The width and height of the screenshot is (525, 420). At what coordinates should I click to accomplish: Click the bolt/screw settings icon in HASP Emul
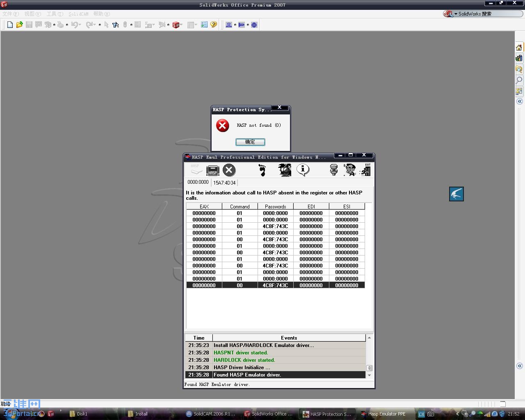tap(334, 170)
